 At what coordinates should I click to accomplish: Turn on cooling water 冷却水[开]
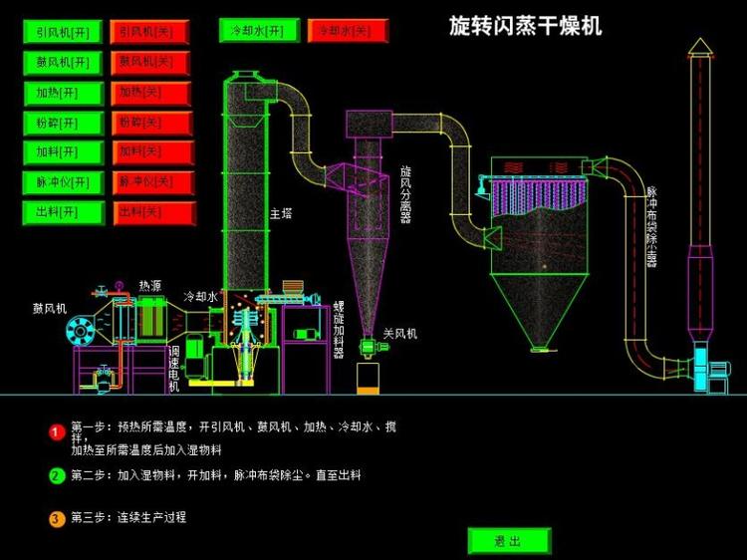(x=258, y=31)
